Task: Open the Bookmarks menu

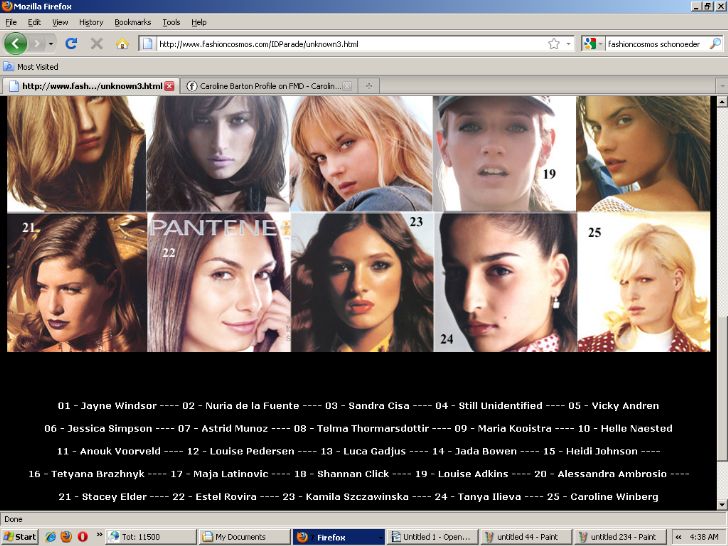Action: click(133, 22)
